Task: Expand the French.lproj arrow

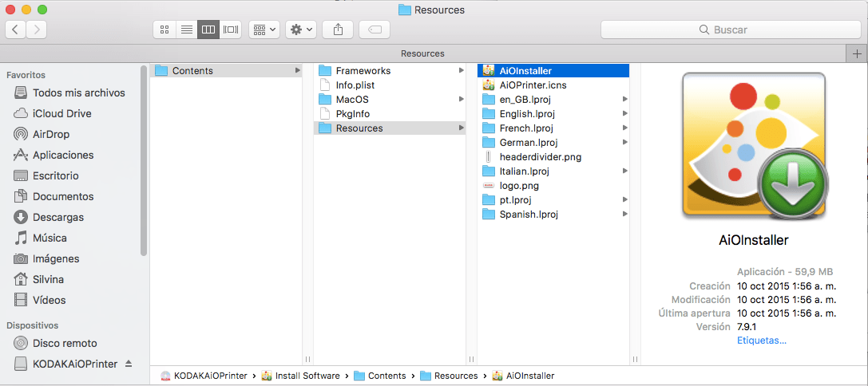Action: tap(624, 128)
